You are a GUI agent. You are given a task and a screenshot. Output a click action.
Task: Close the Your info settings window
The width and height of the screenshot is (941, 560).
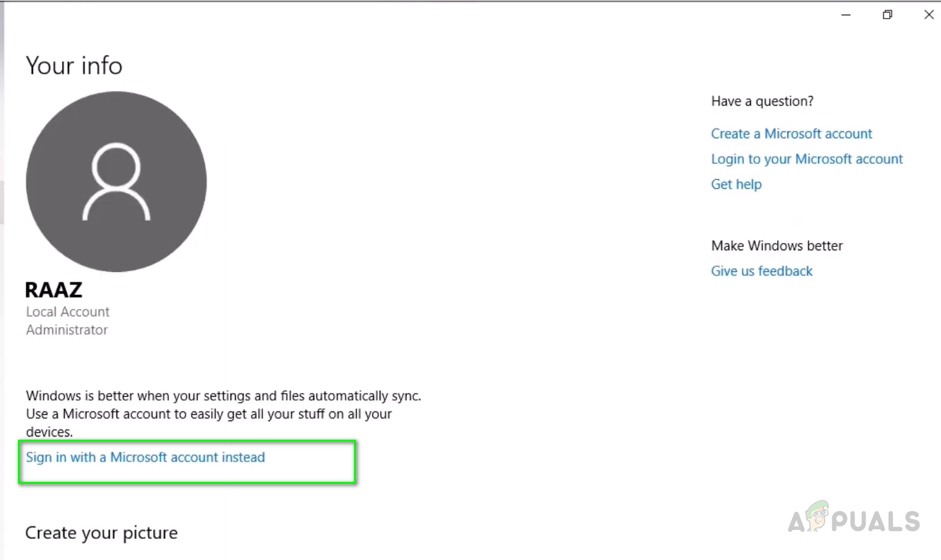(929, 15)
